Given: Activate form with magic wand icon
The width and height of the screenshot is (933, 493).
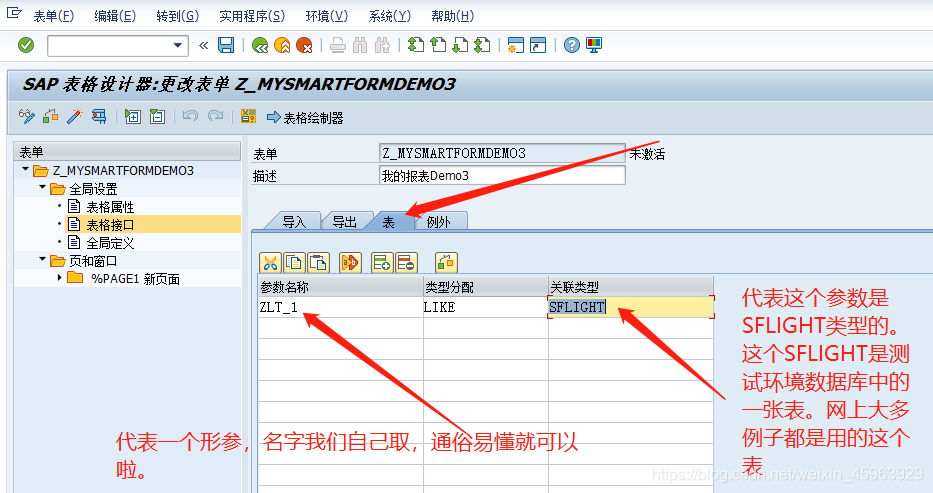Looking at the screenshot, I should pyautogui.click(x=74, y=117).
